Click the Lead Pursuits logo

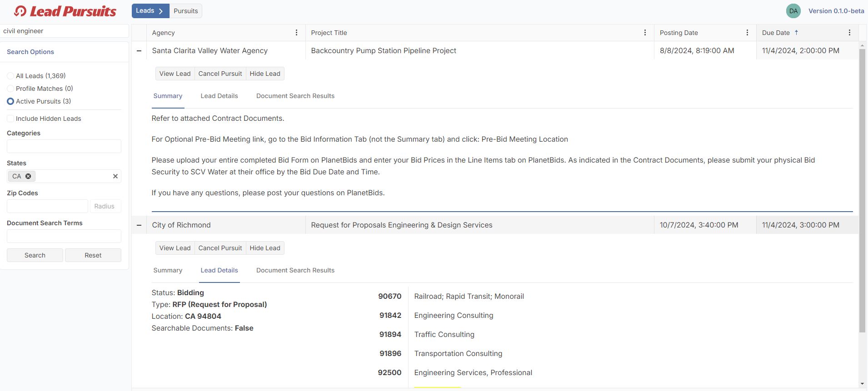tap(65, 11)
